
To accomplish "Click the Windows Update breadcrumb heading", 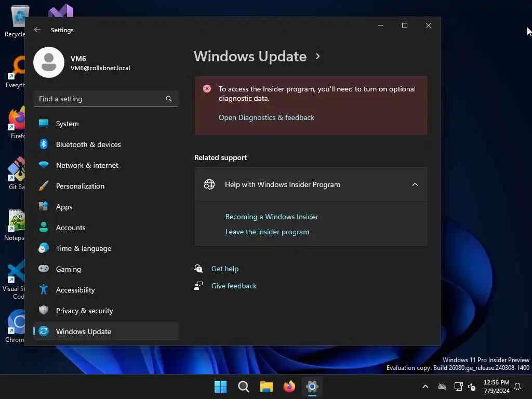I will point(250,56).
